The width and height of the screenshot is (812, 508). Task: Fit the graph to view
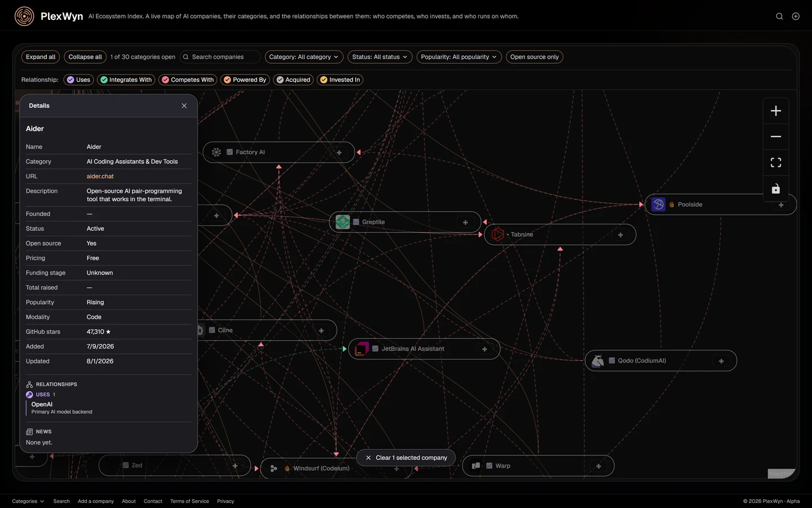776,163
